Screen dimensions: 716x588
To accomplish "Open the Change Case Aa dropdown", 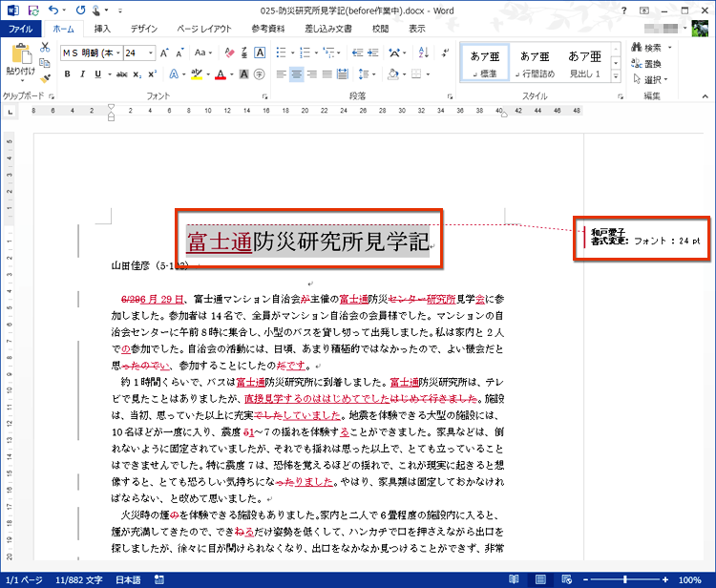I will pyautogui.click(x=203, y=52).
